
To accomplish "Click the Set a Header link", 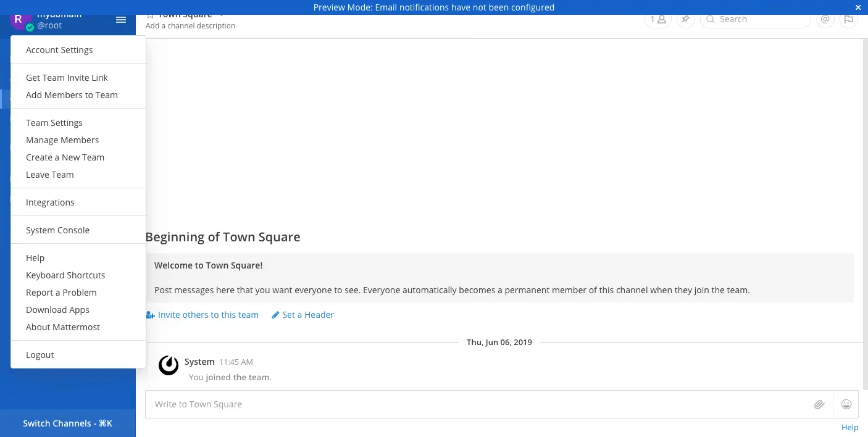I will (x=307, y=315).
